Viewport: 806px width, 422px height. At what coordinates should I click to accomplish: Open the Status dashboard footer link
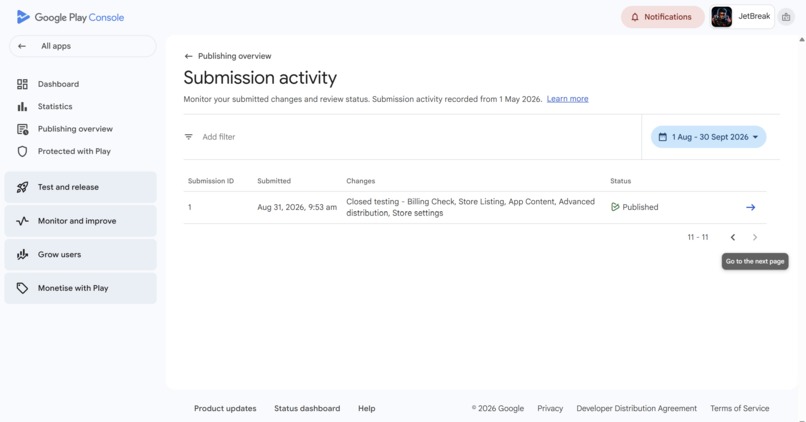[x=307, y=409]
